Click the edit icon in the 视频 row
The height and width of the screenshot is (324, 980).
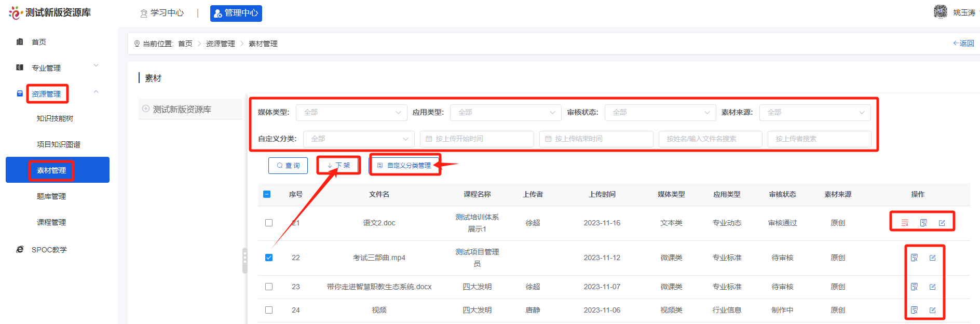point(932,310)
